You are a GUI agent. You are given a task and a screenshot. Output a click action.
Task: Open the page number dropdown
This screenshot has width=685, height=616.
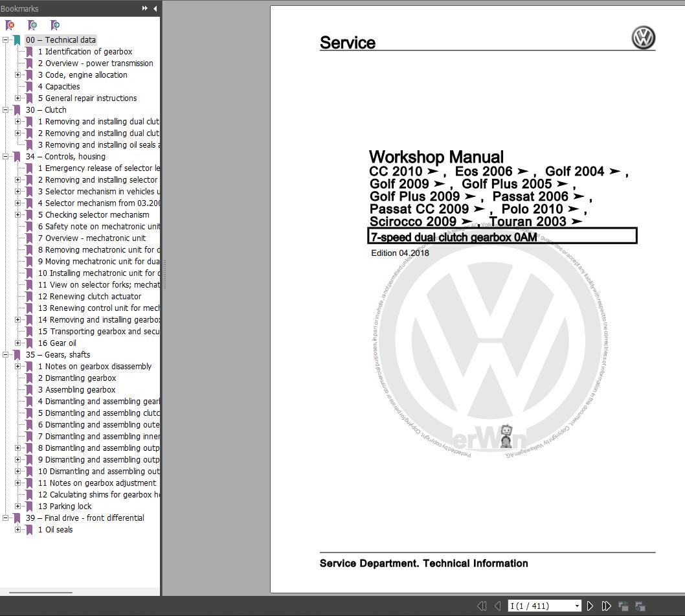pyautogui.click(x=578, y=606)
